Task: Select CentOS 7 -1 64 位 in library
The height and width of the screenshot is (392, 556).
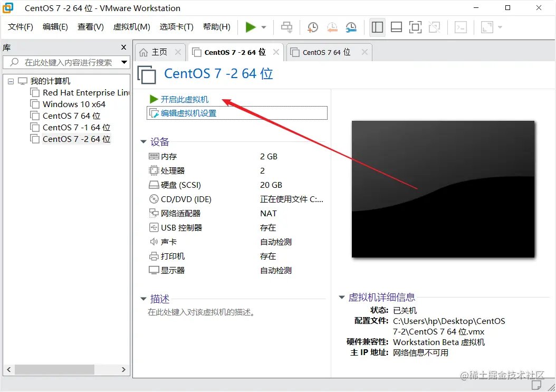Action: 76,127
